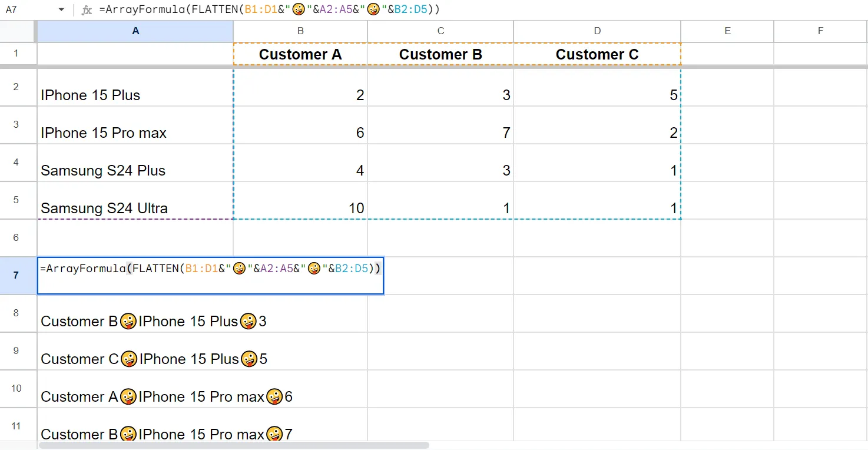
Task: Click the select-all corner box
Action: click(x=18, y=31)
